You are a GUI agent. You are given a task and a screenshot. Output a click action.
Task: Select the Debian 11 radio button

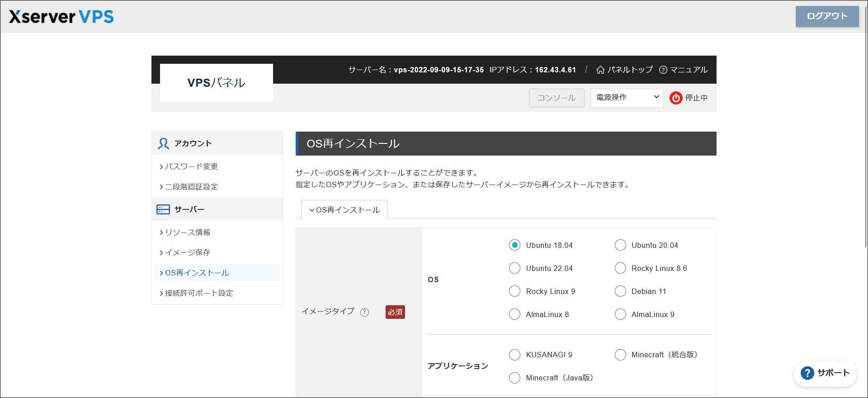620,291
